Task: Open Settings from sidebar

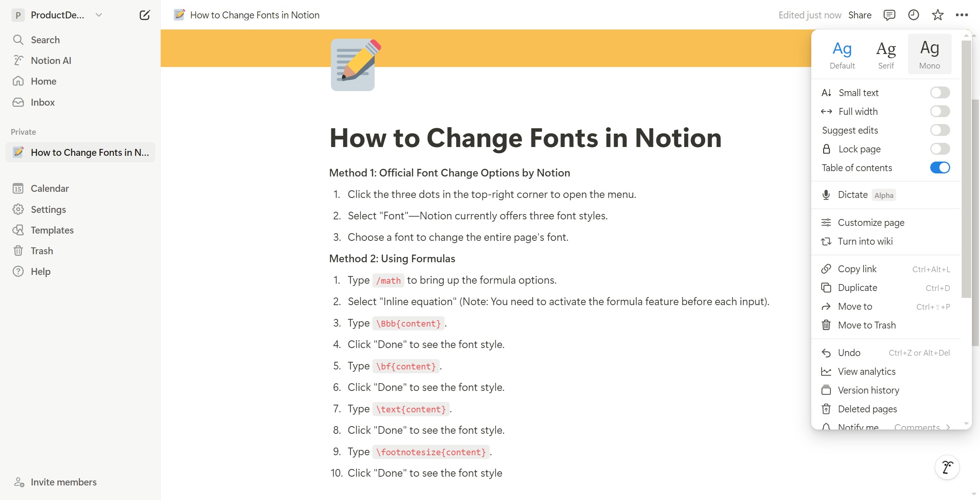Action: pyautogui.click(x=80, y=209)
